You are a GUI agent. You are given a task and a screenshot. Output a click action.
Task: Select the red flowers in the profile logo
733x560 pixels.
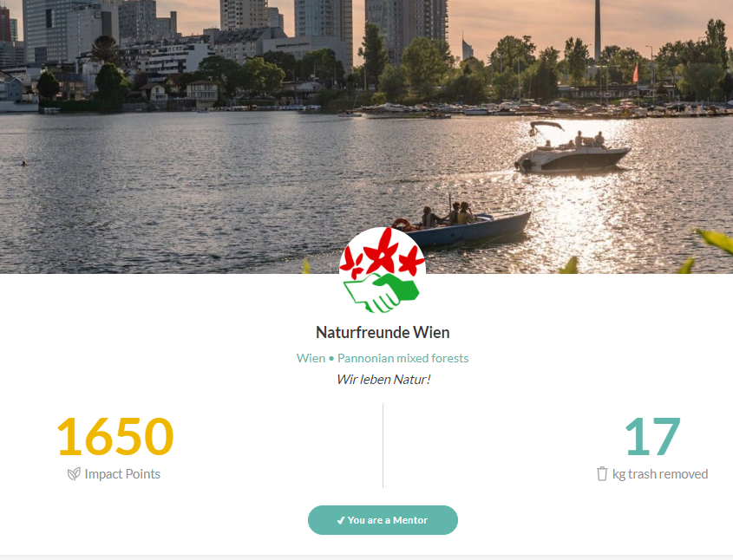(383, 255)
